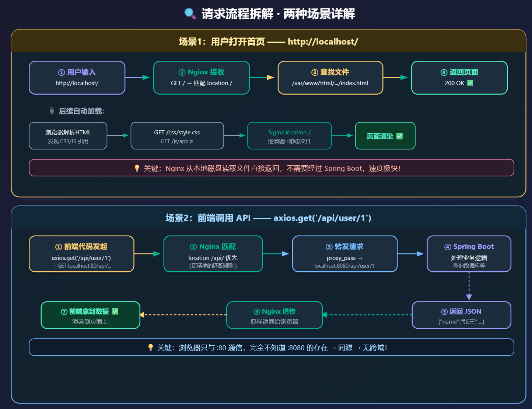Image resolution: width=532 pixels, height=409 pixels.
Task: Click the green check mark after 200 OK
Action: click(470, 83)
